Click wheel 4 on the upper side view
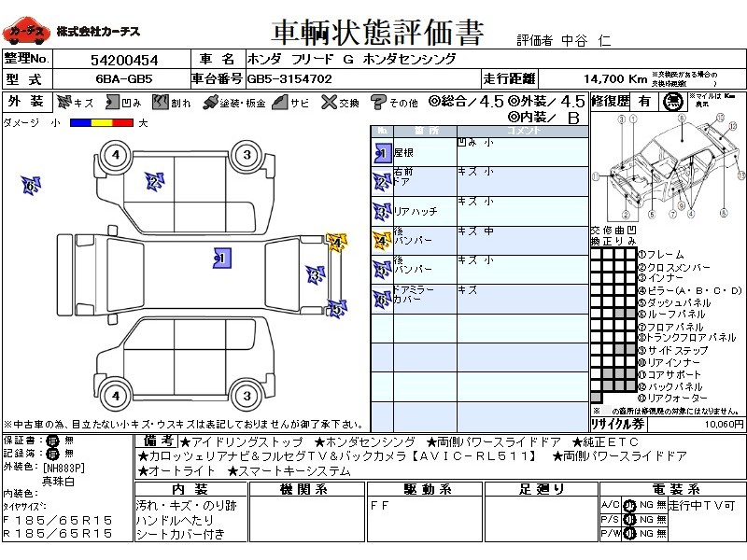This screenshot has width=747, height=560. click(x=116, y=155)
